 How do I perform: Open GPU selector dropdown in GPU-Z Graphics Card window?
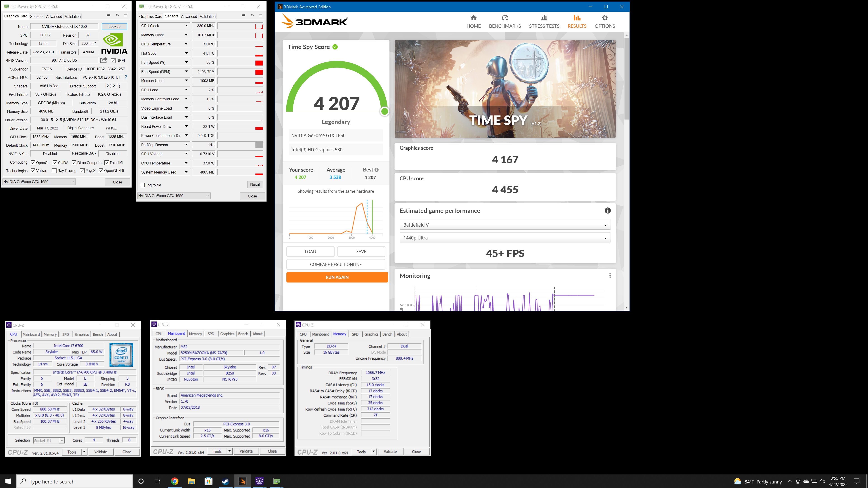pyautogui.click(x=39, y=181)
